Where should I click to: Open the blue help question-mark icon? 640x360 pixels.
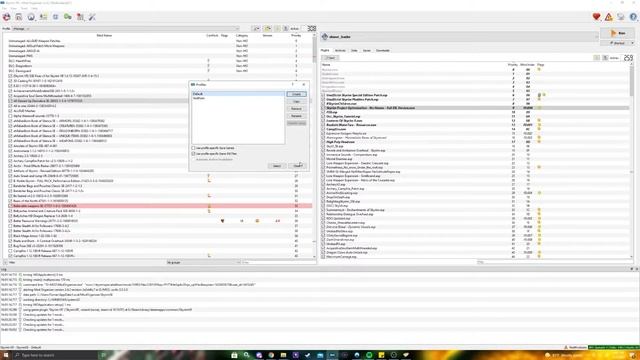click(x=633, y=17)
